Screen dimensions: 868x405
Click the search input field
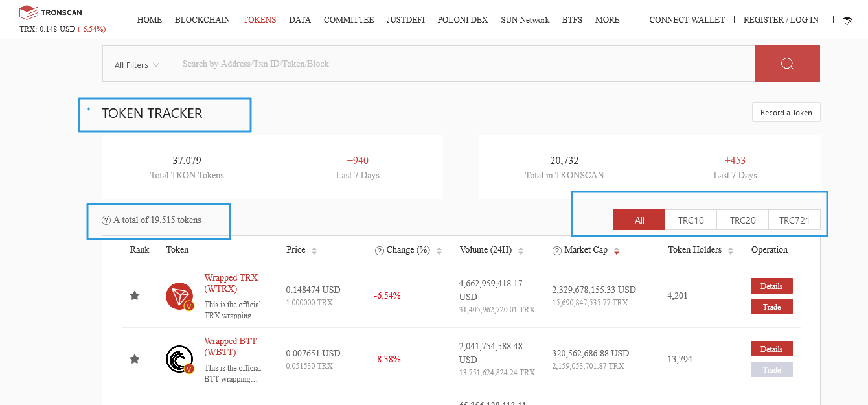pyautogui.click(x=463, y=64)
